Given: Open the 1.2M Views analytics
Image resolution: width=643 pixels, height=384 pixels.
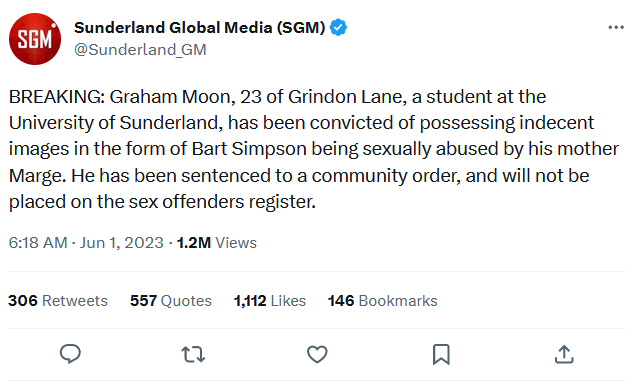Looking at the screenshot, I should [x=217, y=243].
